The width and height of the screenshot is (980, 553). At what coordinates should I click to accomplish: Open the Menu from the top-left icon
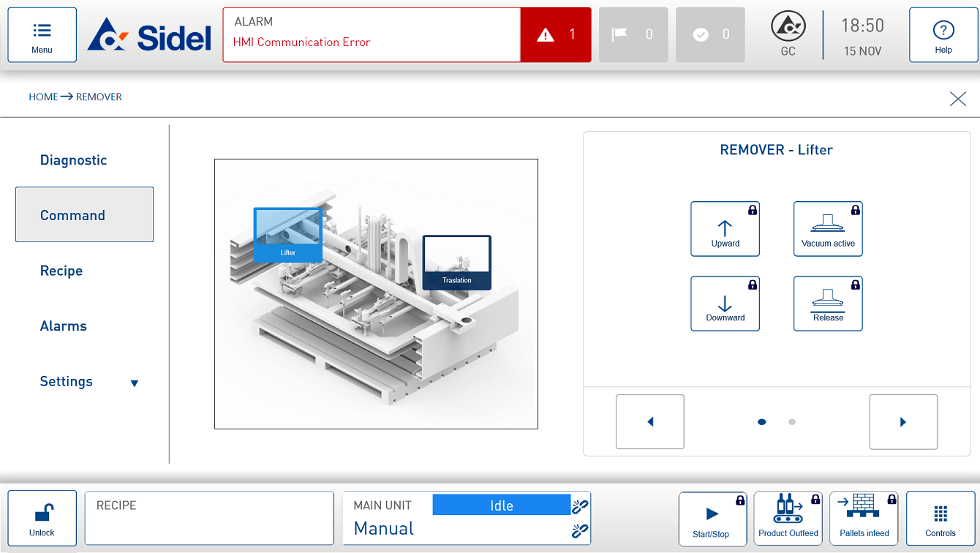[x=42, y=34]
